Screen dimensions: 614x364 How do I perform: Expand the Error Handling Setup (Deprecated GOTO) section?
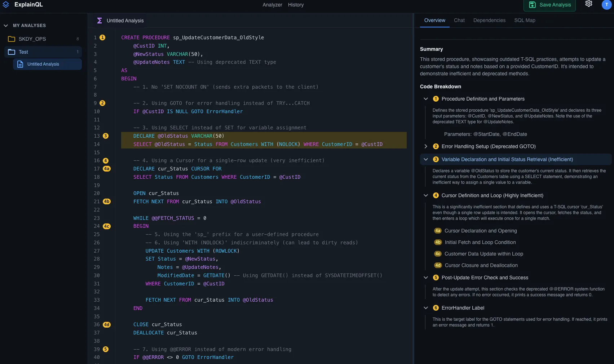(425, 146)
